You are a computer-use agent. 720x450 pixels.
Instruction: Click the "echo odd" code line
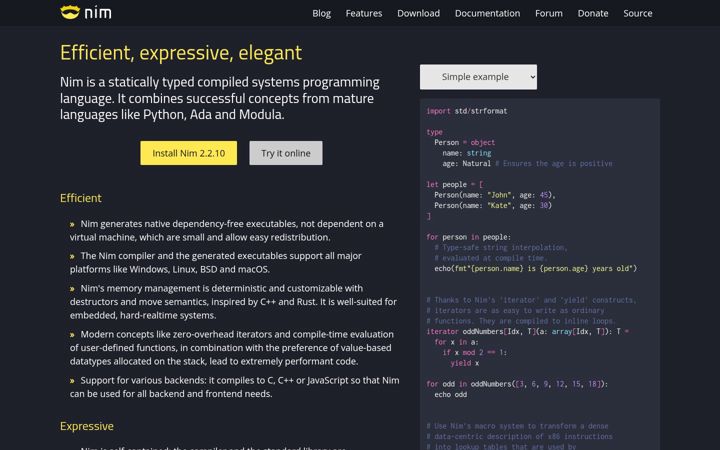[x=450, y=394]
